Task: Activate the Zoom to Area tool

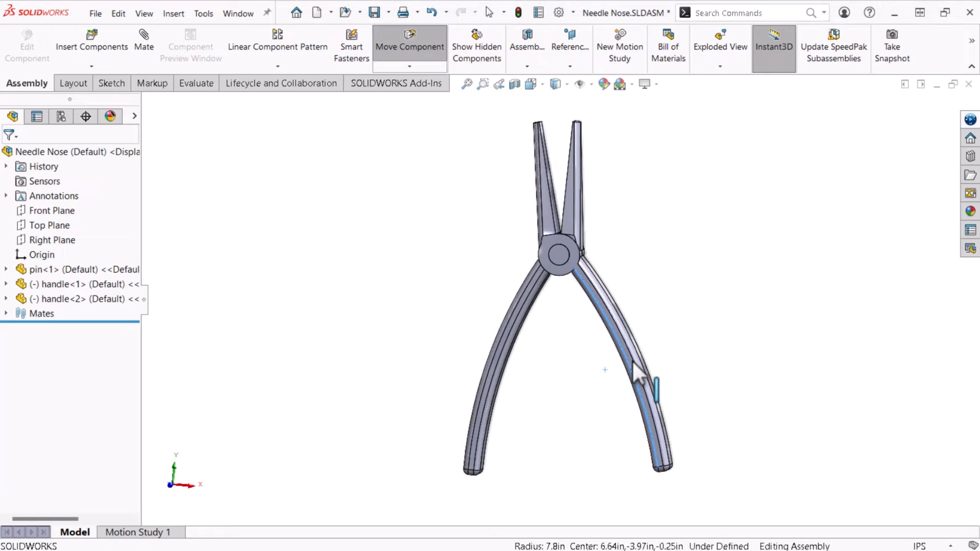Action: point(483,84)
